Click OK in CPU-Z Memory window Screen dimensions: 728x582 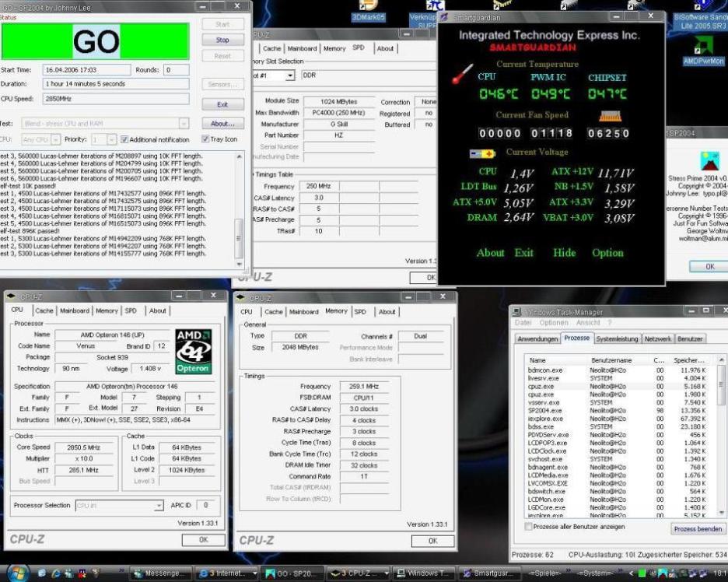click(432, 541)
